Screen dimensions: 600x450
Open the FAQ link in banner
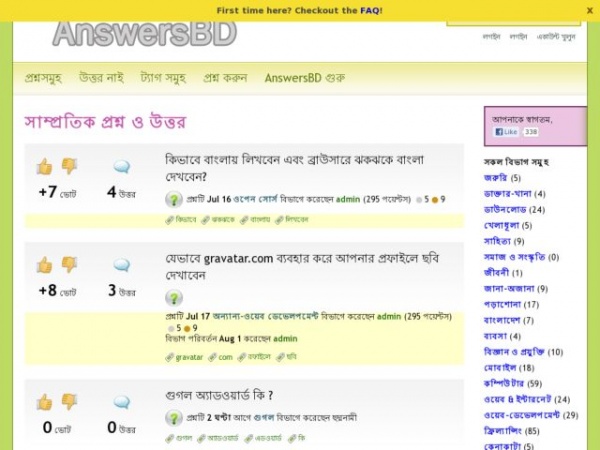click(x=370, y=10)
